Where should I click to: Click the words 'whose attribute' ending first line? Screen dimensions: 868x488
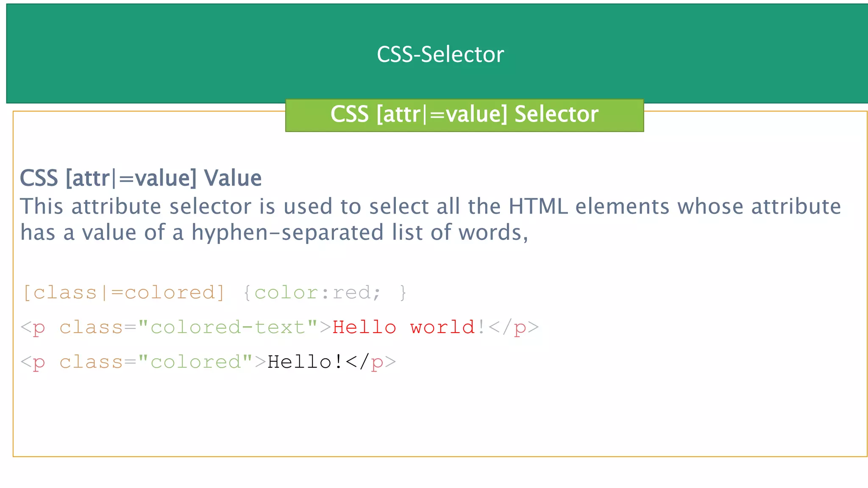[x=759, y=207]
